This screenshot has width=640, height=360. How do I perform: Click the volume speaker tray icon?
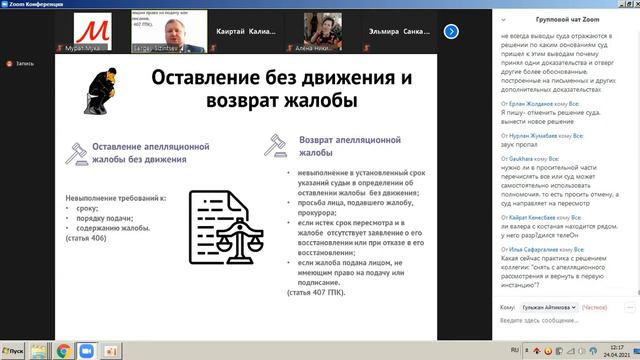582,351
